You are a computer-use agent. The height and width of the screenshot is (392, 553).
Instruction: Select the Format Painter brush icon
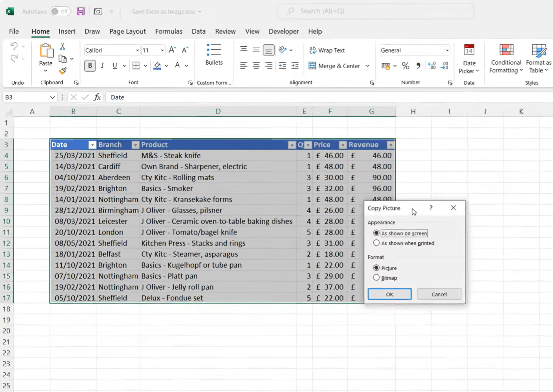pos(63,71)
